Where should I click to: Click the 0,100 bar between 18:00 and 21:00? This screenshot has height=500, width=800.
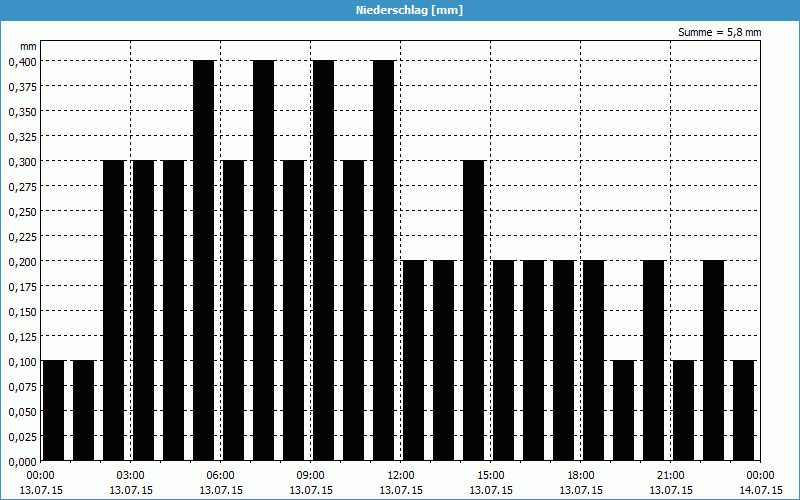pos(623,410)
